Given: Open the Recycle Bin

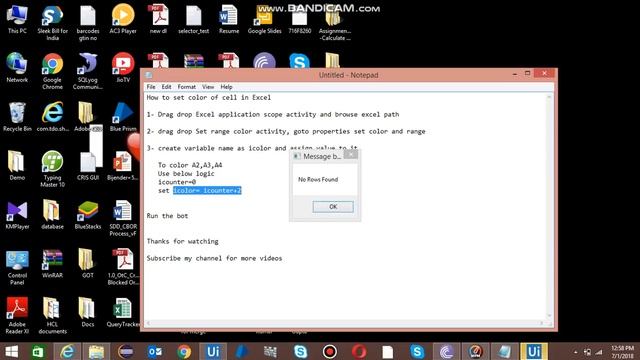Looking at the screenshot, I should coord(17,117).
